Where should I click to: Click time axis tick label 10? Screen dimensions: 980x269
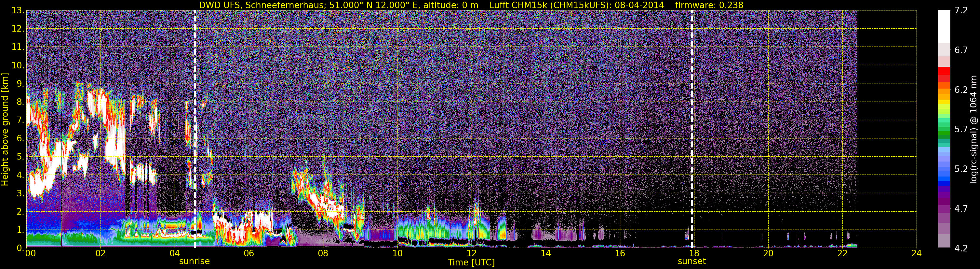[x=397, y=253]
